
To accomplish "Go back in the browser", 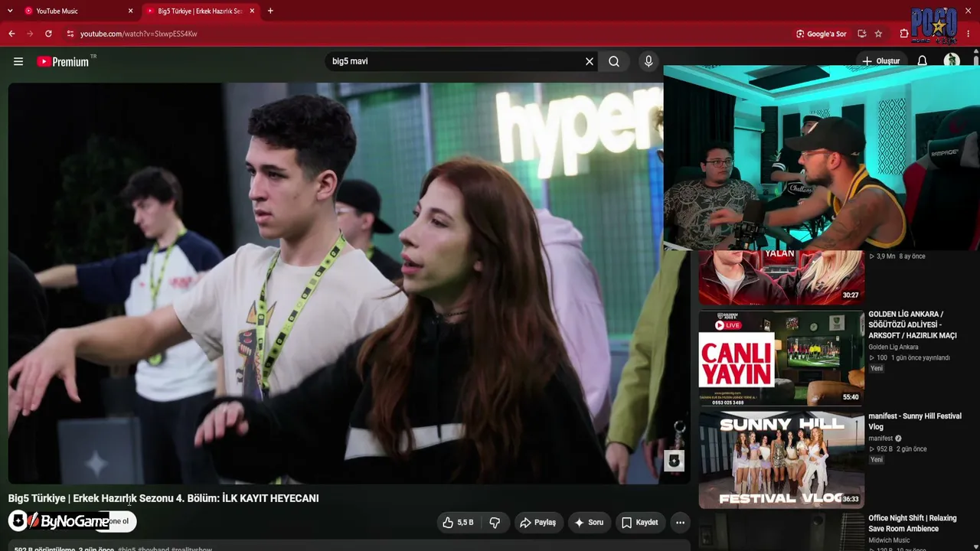I will (x=11, y=34).
